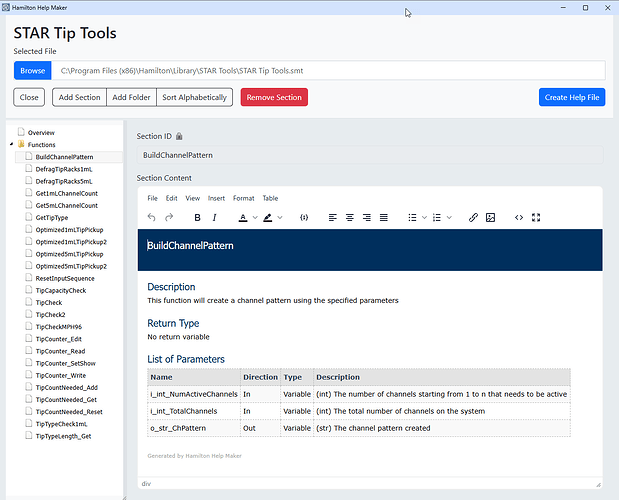The width and height of the screenshot is (619, 500).
Task: Select DefragTipRacks5mL in the tree
Action: click(x=64, y=182)
